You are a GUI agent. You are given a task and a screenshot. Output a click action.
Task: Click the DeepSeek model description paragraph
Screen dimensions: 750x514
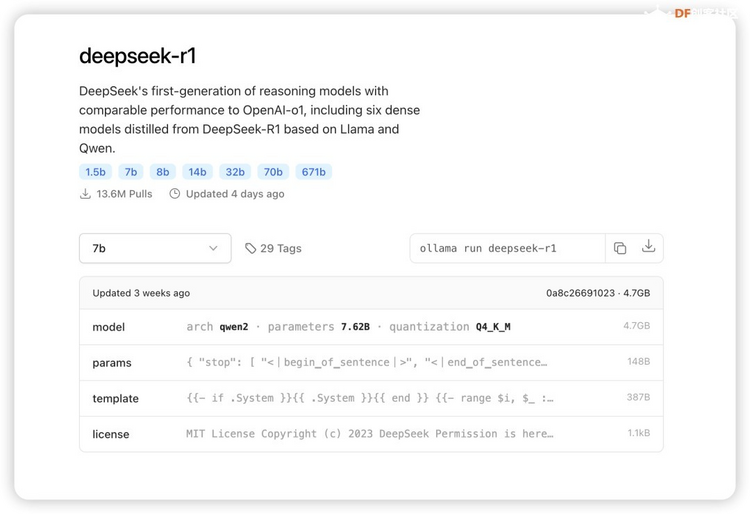pos(249,120)
